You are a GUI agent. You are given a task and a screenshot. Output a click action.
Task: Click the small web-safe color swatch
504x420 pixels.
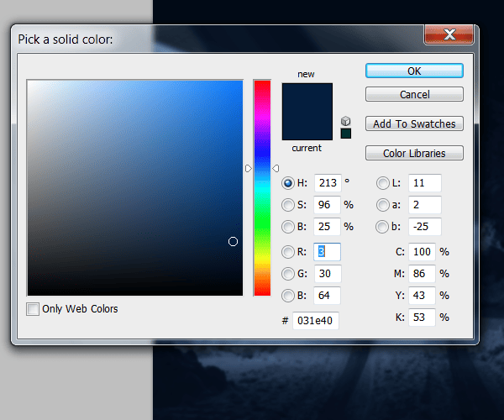[x=346, y=133]
